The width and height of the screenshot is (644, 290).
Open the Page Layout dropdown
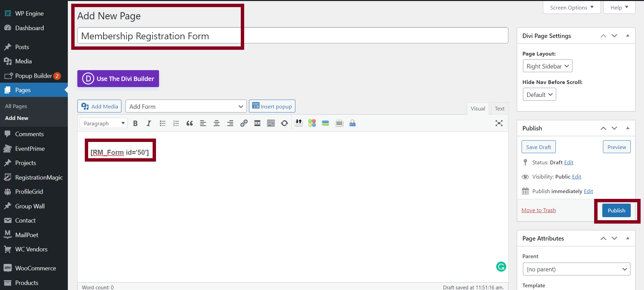pos(547,66)
